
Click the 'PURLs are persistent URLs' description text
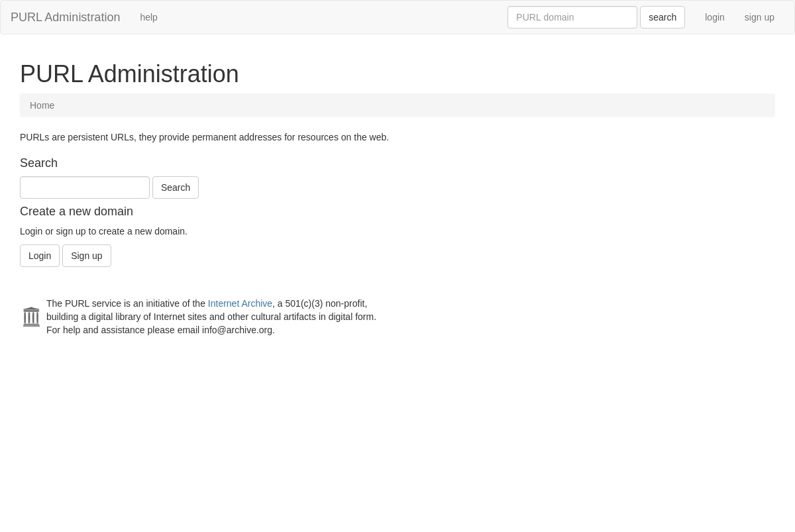point(204,137)
